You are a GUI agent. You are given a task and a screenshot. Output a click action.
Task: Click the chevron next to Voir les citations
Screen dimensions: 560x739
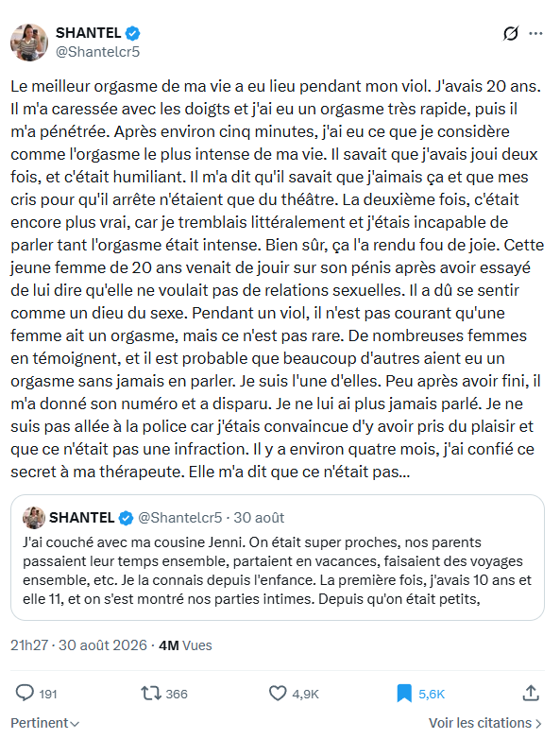point(538,724)
